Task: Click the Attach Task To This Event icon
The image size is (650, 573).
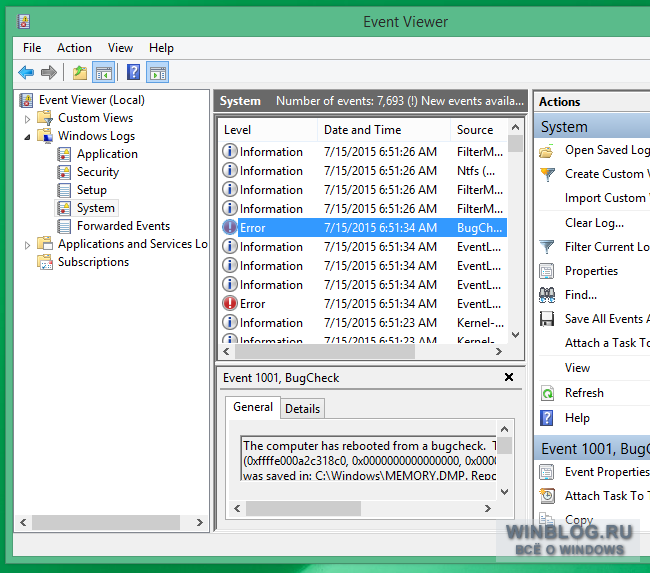Action: (x=547, y=495)
